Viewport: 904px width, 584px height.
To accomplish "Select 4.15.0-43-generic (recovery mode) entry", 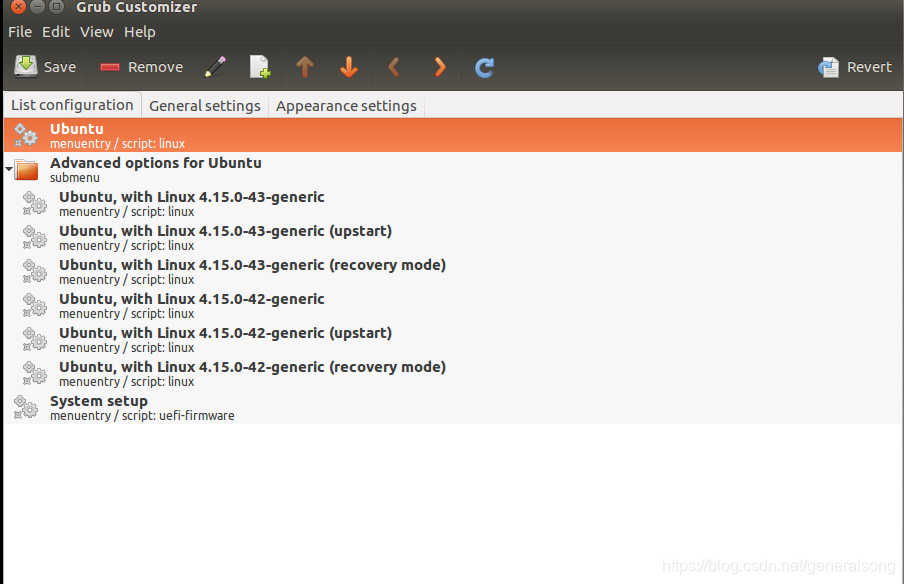I will (x=453, y=272).
